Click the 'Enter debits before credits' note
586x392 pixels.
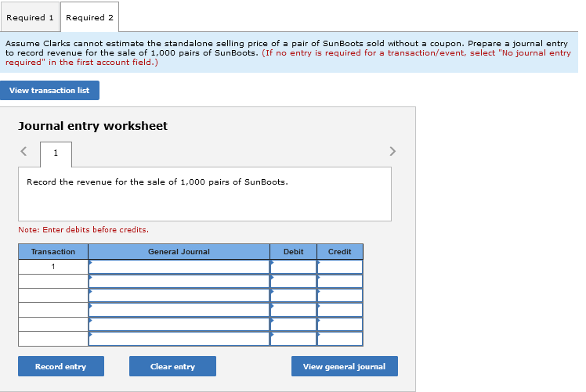[83, 229]
